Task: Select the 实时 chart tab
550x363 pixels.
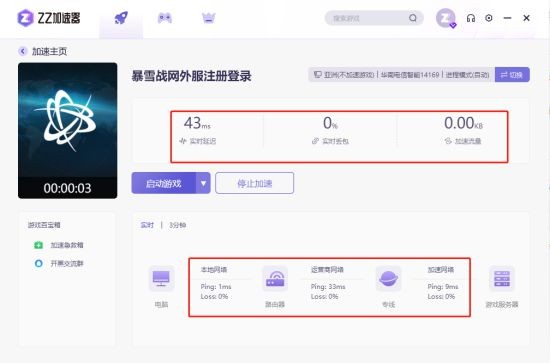Action: coord(147,225)
